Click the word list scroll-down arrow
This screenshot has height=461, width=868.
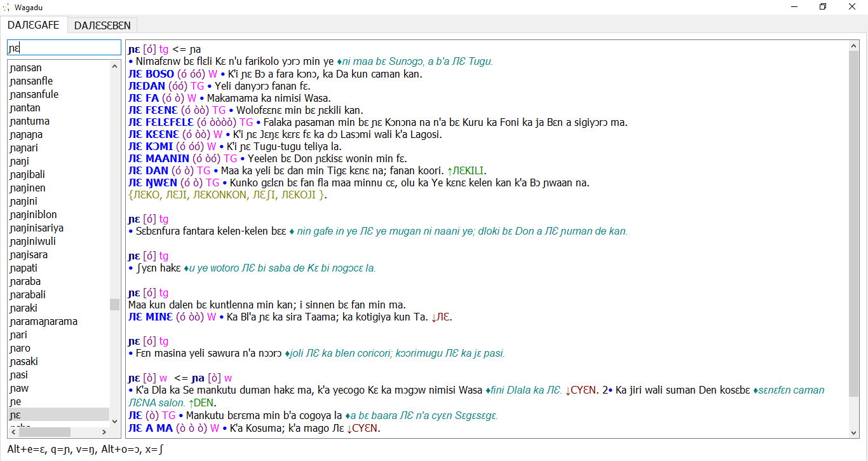click(115, 421)
